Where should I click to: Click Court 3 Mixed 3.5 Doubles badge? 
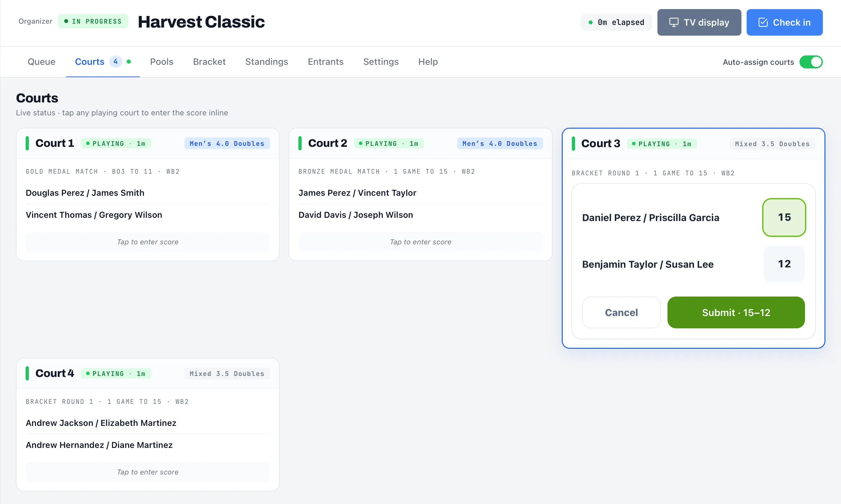[772, 144]
